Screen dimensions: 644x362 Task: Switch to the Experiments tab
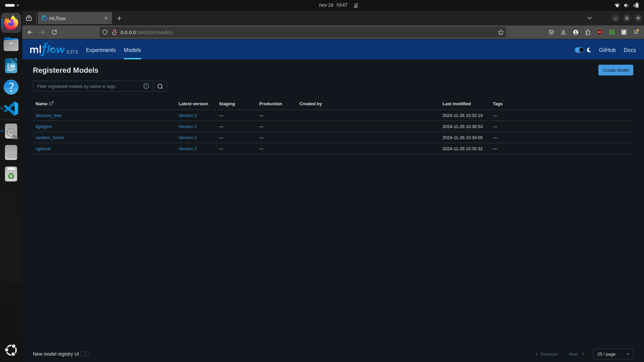point(101,50)
